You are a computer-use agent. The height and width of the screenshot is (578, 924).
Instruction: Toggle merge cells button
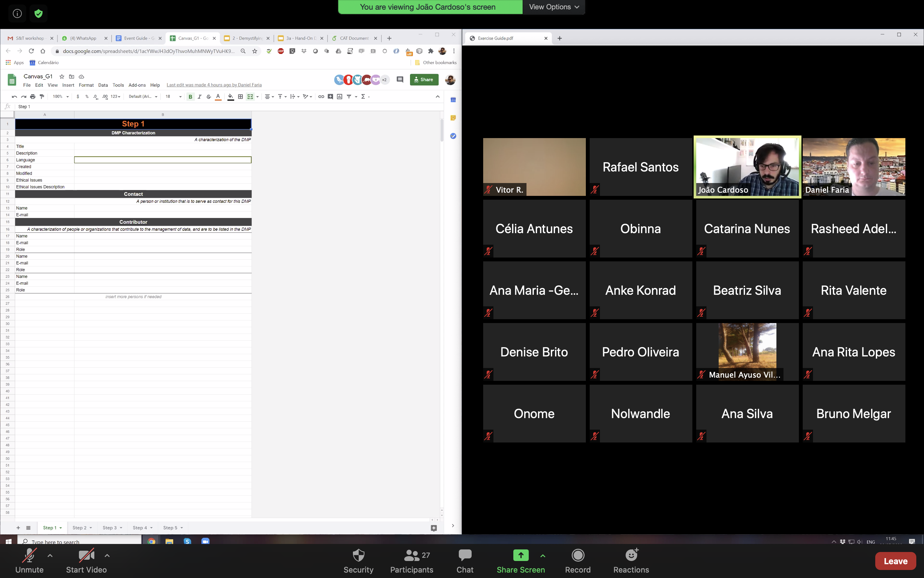pyautogui.click(x=251, y=97)
